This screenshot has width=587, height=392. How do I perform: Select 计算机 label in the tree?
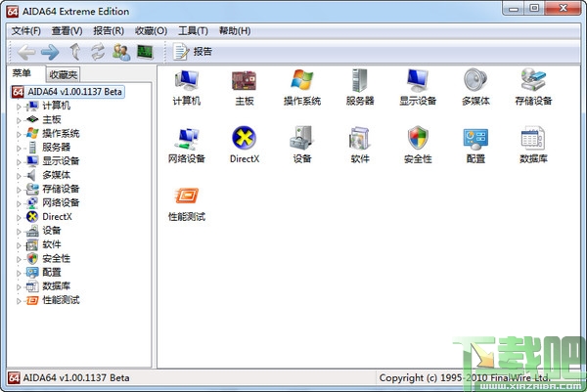(x=56, y=106)
